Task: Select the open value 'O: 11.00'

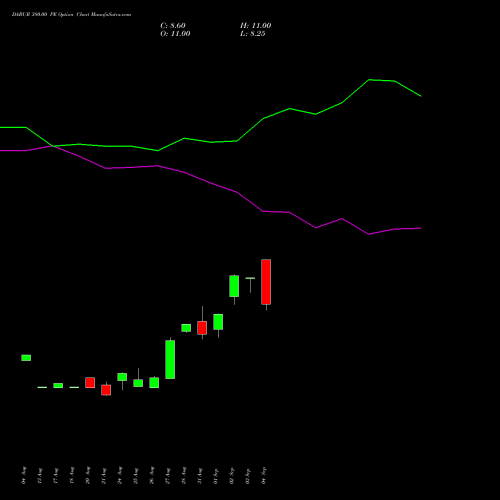Action: [x=175, y=34]
